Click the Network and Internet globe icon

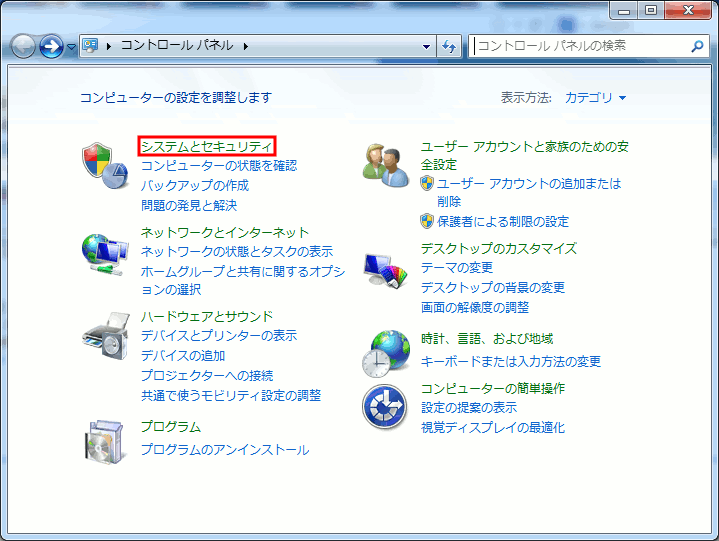click(104, 254)
